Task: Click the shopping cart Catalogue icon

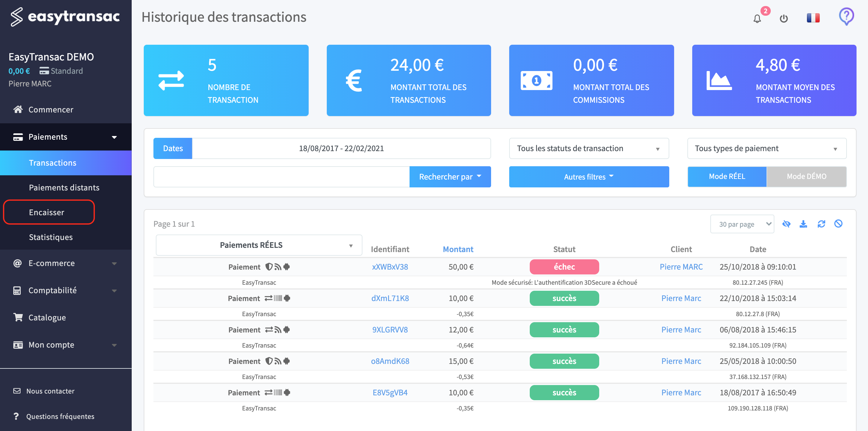Action: [x=18, y=317]
